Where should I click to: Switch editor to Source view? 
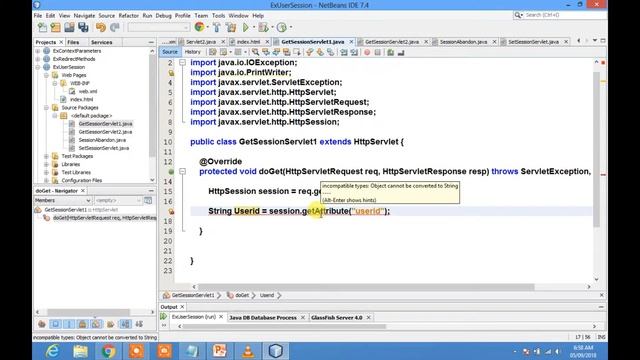(x=170, y=52)
